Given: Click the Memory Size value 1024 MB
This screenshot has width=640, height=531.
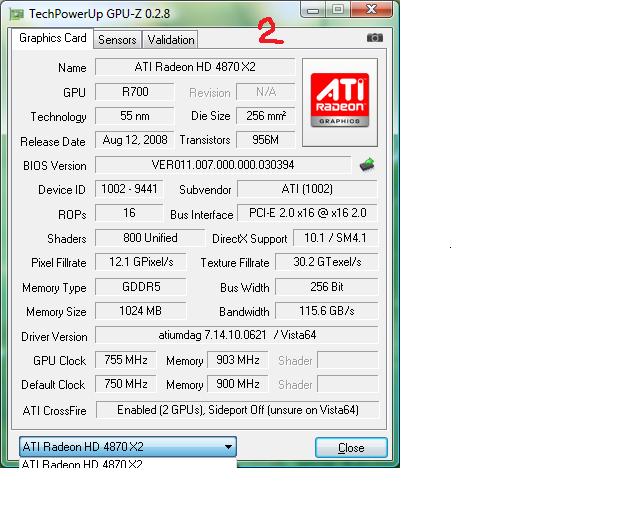Looking at the screenshot, I should click(x=141, y=311).
